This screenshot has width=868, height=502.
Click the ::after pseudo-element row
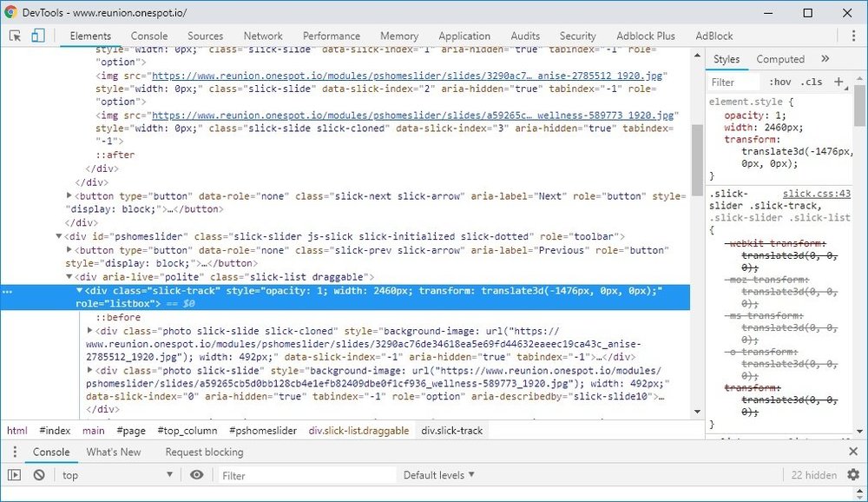pos(115,155)
